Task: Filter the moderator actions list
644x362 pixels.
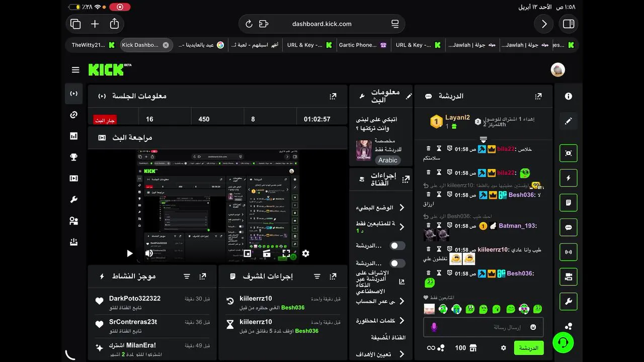Action: (317, 277)
